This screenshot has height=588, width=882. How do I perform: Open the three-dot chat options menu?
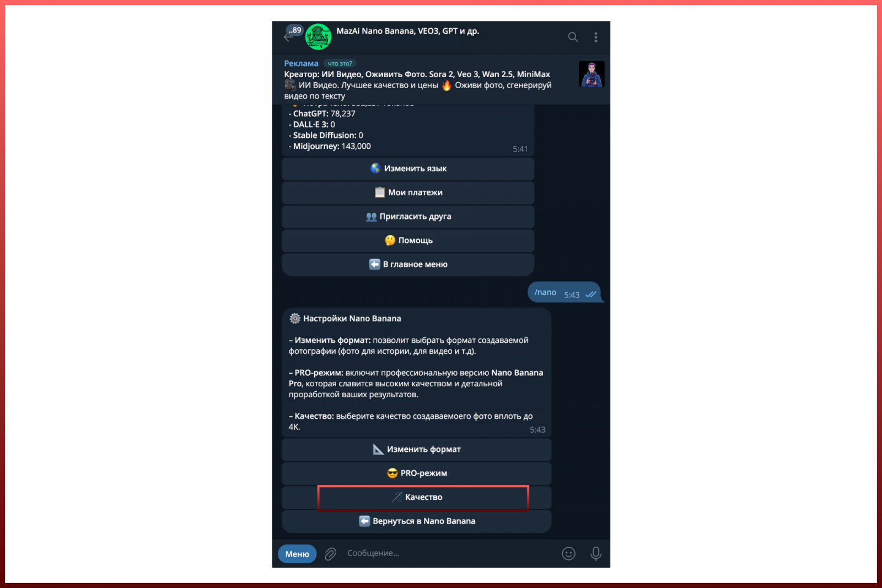[595, 37]
